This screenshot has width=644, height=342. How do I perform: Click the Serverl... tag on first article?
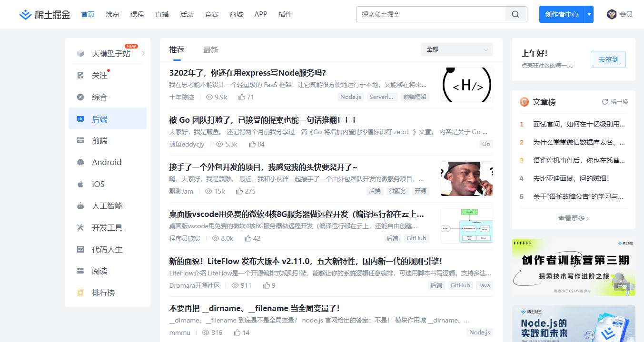tap(382, 97)
